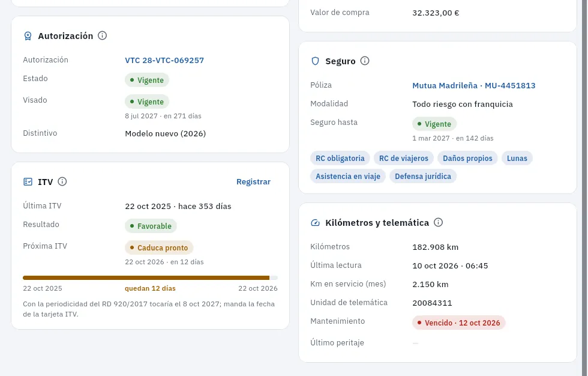Click the ITV expiry progress bar
588x376 pixels.
point(151,277)
